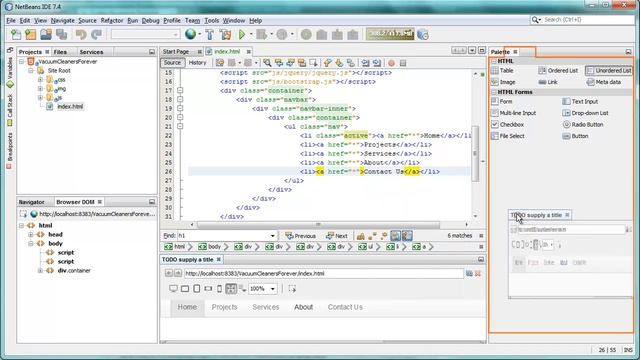This screenshot has height=360, width=640.
Task: Collapse the HTML Forms palette category
Action: tap(494, 92)
